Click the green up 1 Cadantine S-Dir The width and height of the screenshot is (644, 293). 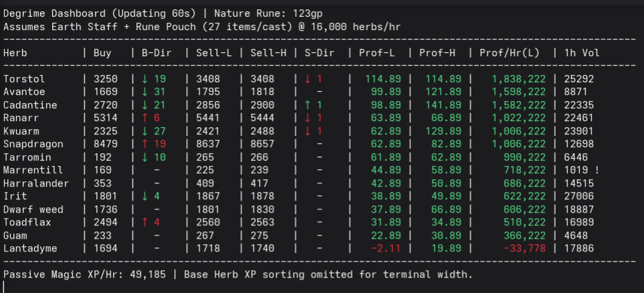(313, 105)
